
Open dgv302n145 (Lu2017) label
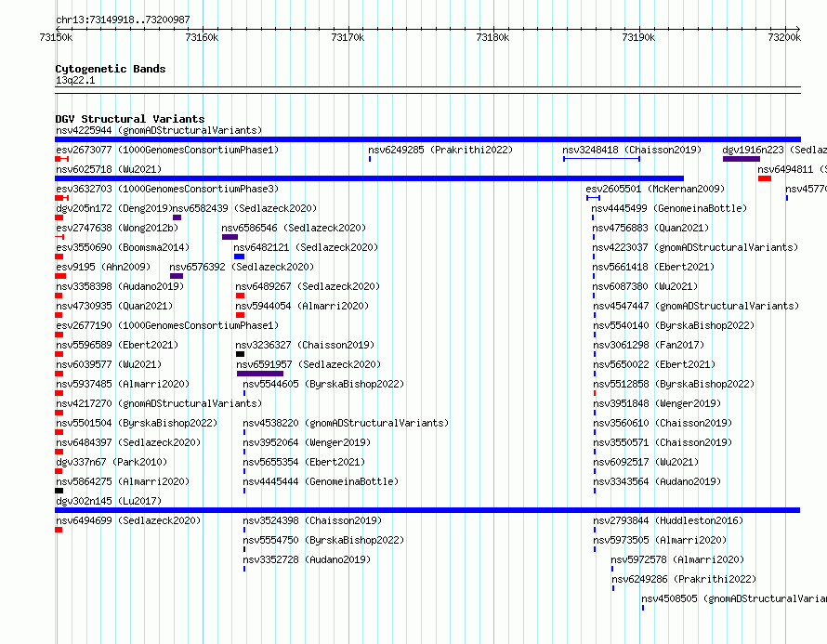pos(109,501)
